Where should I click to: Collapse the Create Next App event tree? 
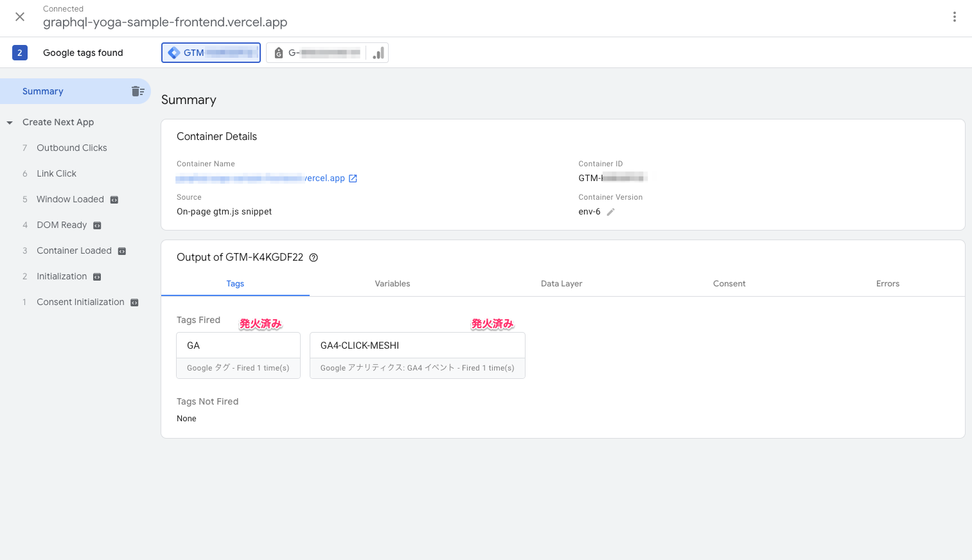pos(10,123)
